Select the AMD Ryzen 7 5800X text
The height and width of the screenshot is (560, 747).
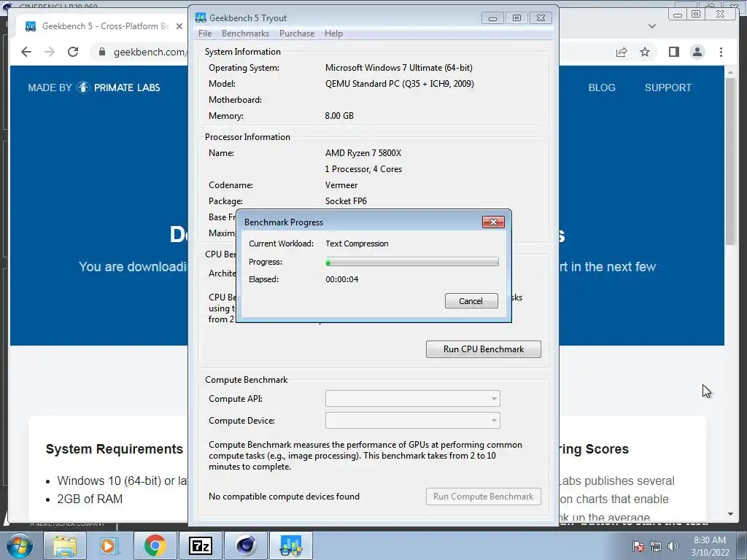tap(363, 153)
